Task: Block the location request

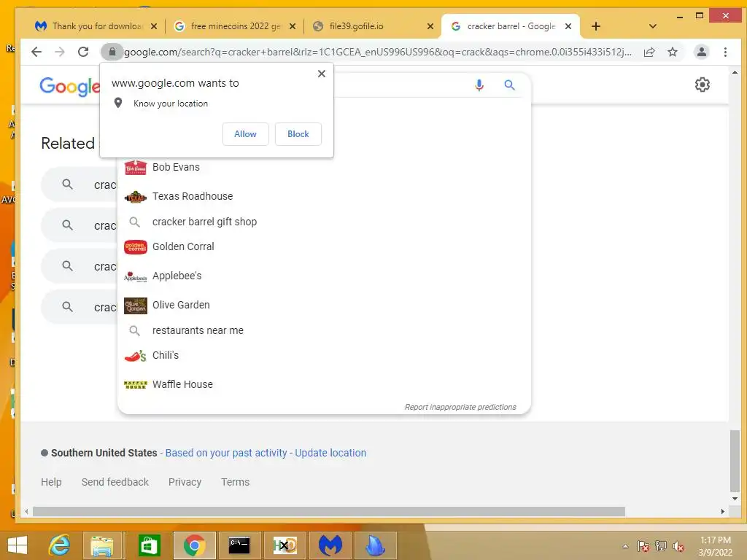Action: [x=298, y=134]
